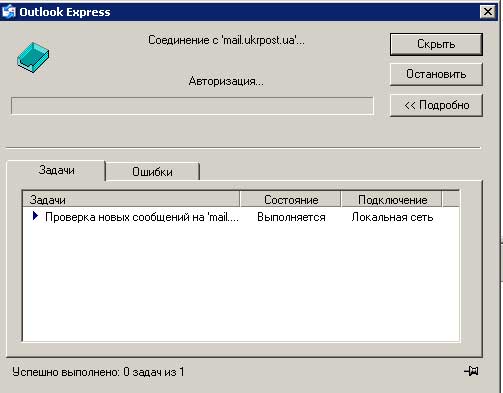This screenshot has width=503, height=393.
Task: Select the Проверка новых сообщений task row
Action: click(241, 217)
